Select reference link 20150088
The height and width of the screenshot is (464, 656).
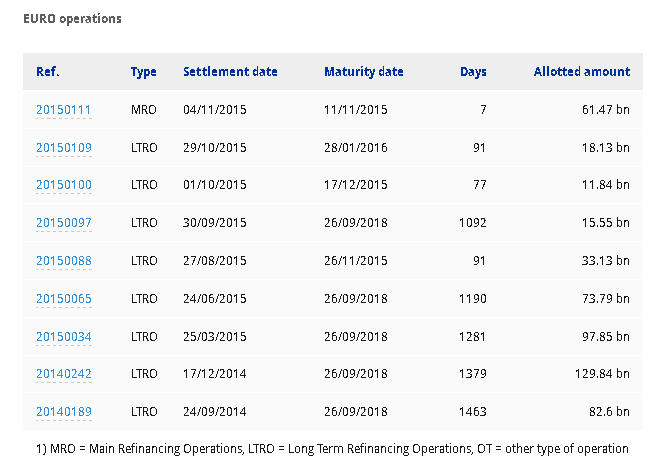[x=63, y=262]
